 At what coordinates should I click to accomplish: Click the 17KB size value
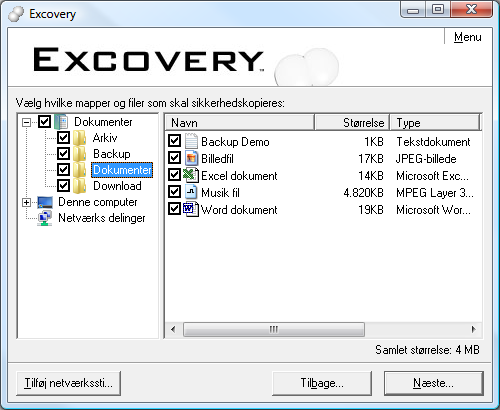click(371, 159)
